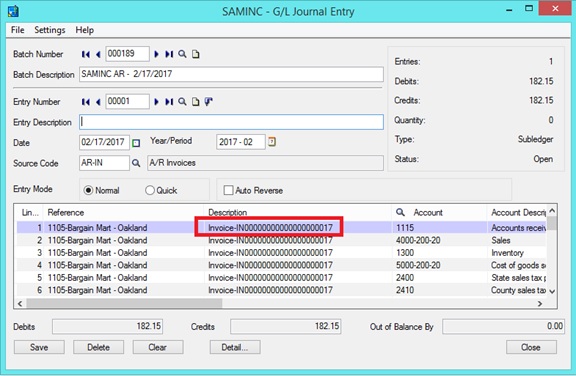Click the Batch Description field
576x376 pixels.
pyautogui.click(x=231, y=74)
